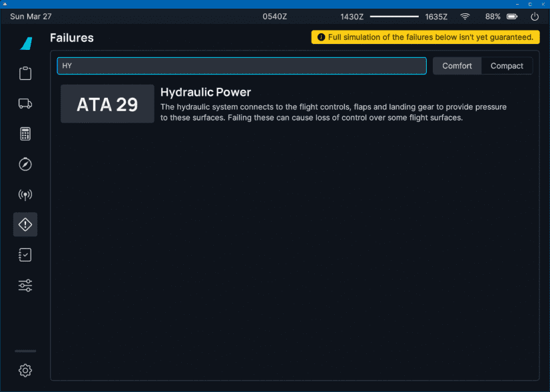Select the Navigation compass icon
Viewport: 550px width, 392px height.
[25, 164]
